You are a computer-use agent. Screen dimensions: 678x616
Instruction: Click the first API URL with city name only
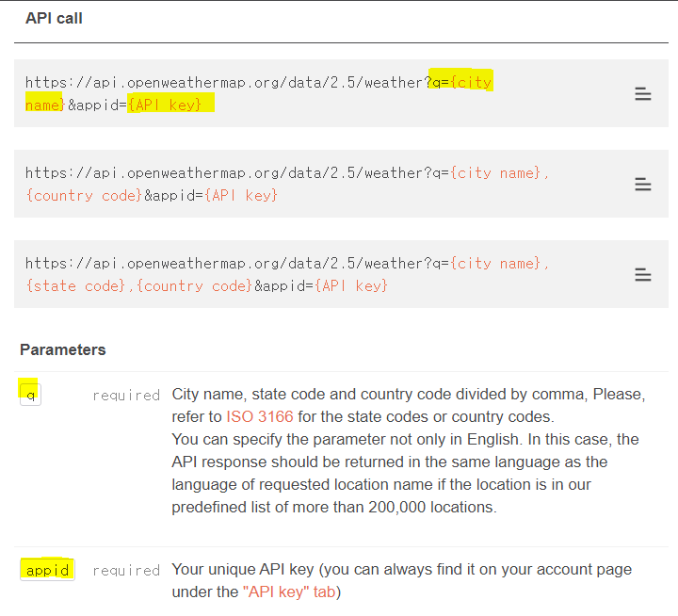[x=259, y=93]
